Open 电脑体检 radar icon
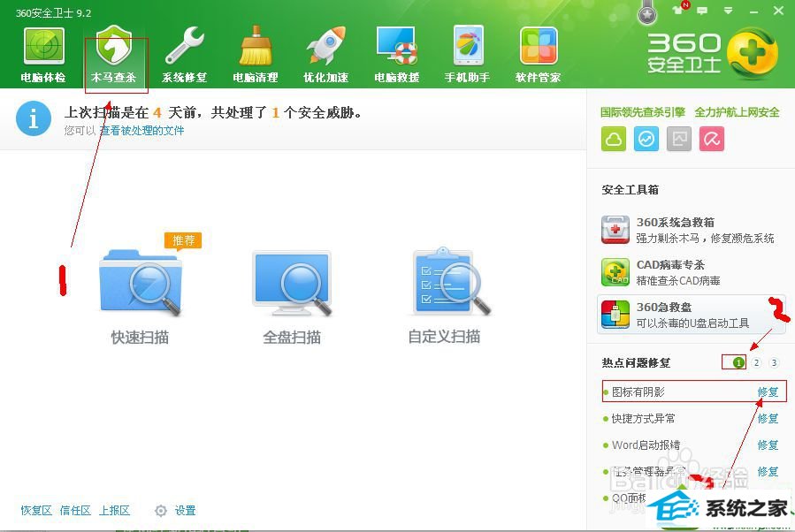 [43, 46]
